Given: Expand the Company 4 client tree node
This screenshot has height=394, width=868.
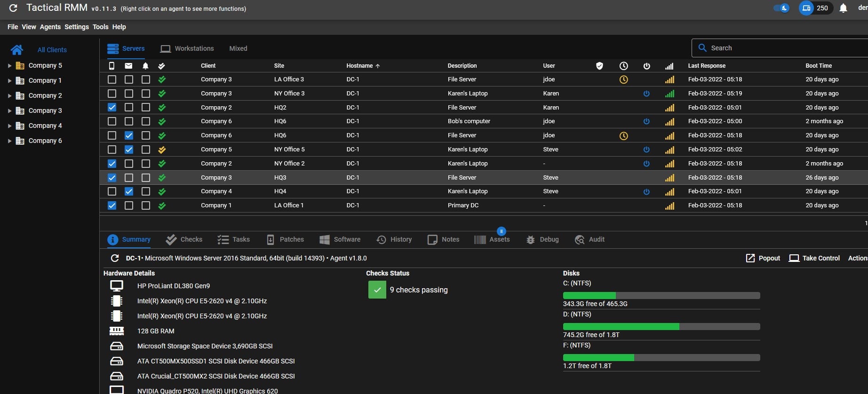Looking at the screenshot, I should pos(9,126).
